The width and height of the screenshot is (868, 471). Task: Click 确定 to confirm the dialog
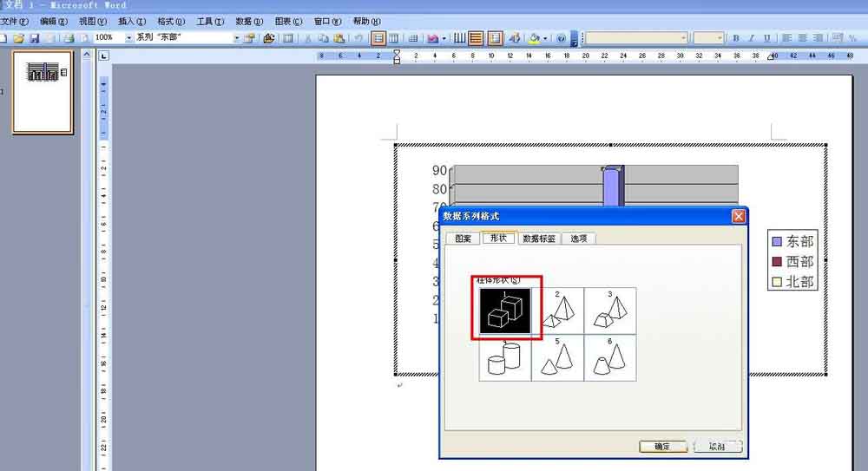tap(662, 446)
